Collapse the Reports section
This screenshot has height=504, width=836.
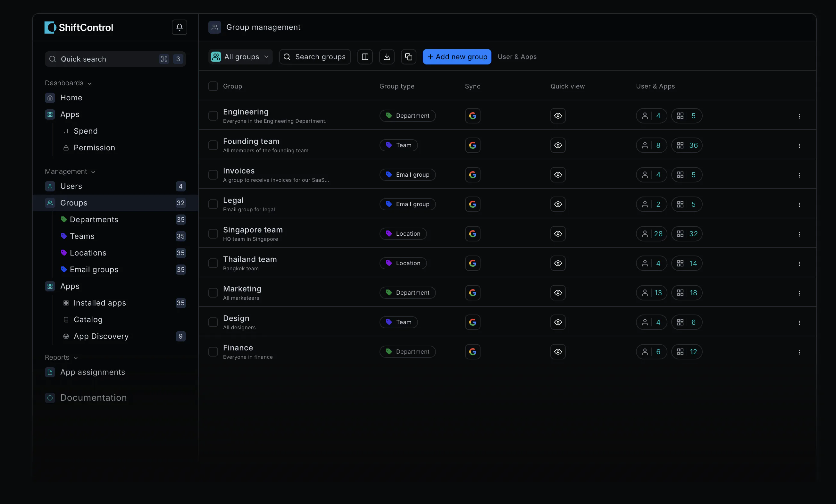[x=61, y=357]
